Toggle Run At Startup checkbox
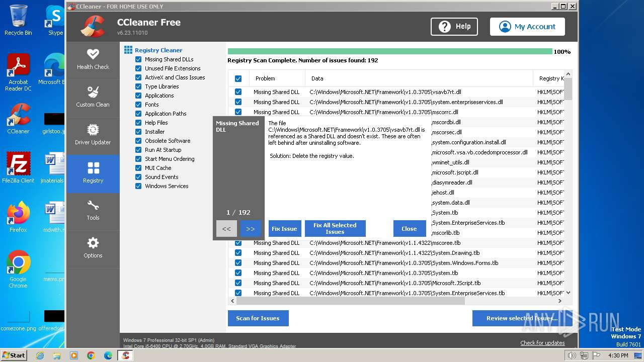Image resolution: width=644 pixels, height=362 pixels. 138,150
